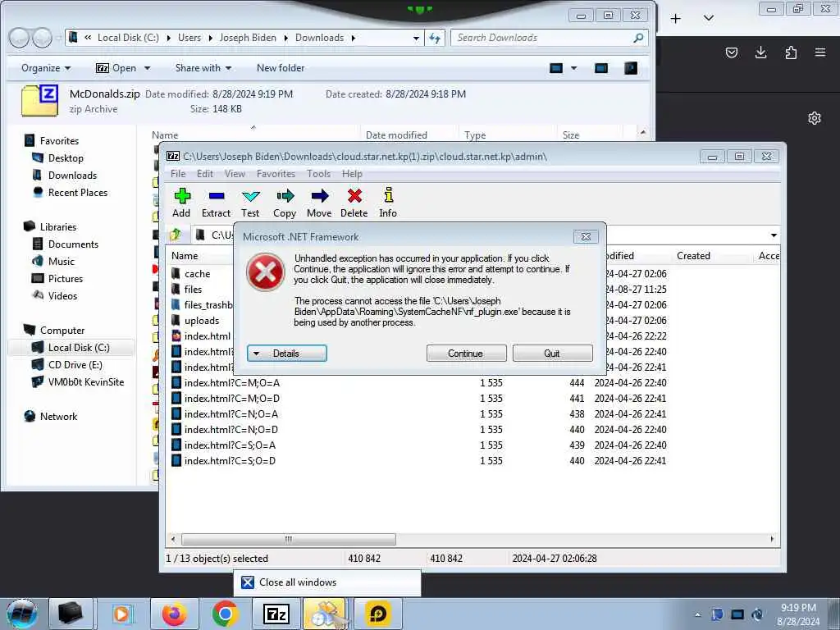Open the change view dropdown arrow in Explorer

573,68
